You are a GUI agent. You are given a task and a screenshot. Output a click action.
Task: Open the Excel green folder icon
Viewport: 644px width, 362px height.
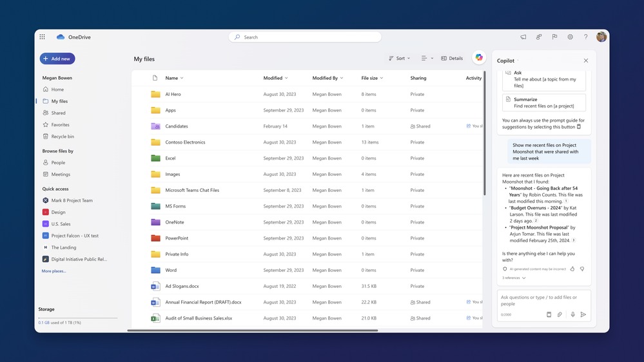pos(155,158)
